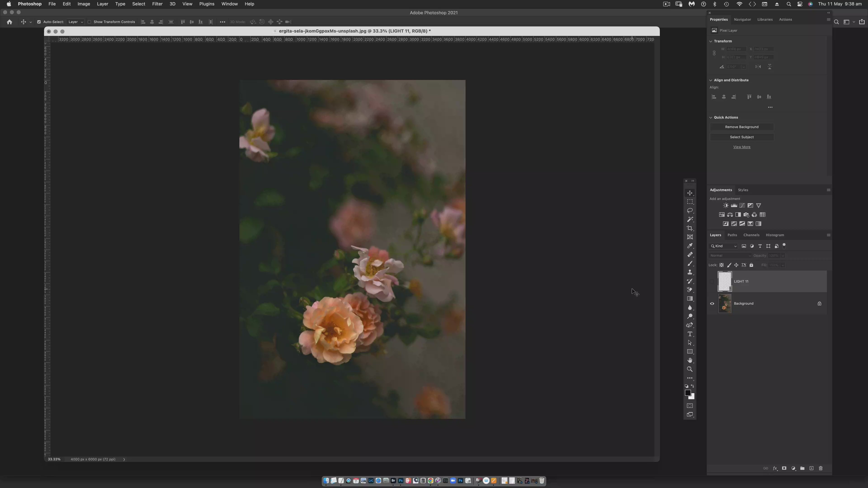Screen dimensions: 868x488
Task: Open the layer Kind filter dropdown
Action: click(x=723, y=246)
